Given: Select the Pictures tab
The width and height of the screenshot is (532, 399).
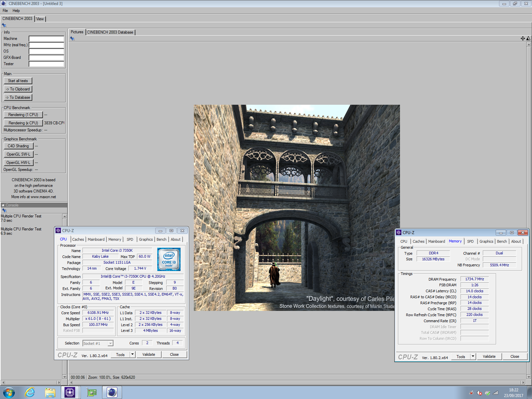Looking at the screenshot, I should 77,32.
